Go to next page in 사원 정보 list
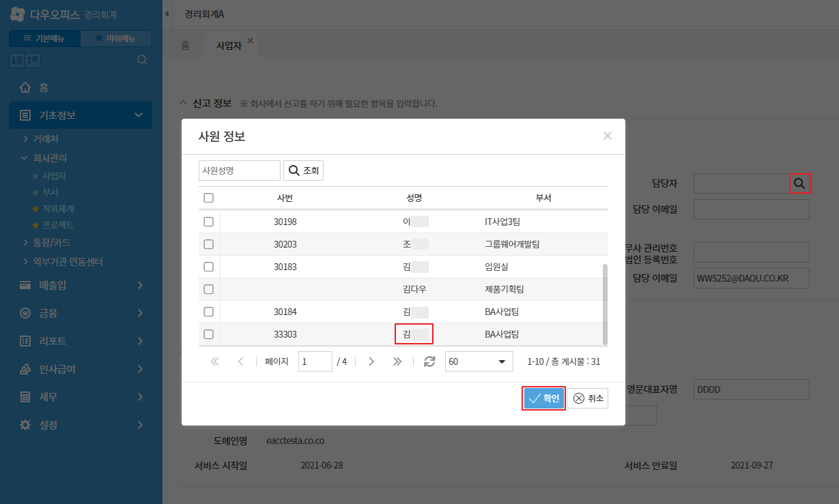This screenshot has height=504, width=839. pos(371,361)
